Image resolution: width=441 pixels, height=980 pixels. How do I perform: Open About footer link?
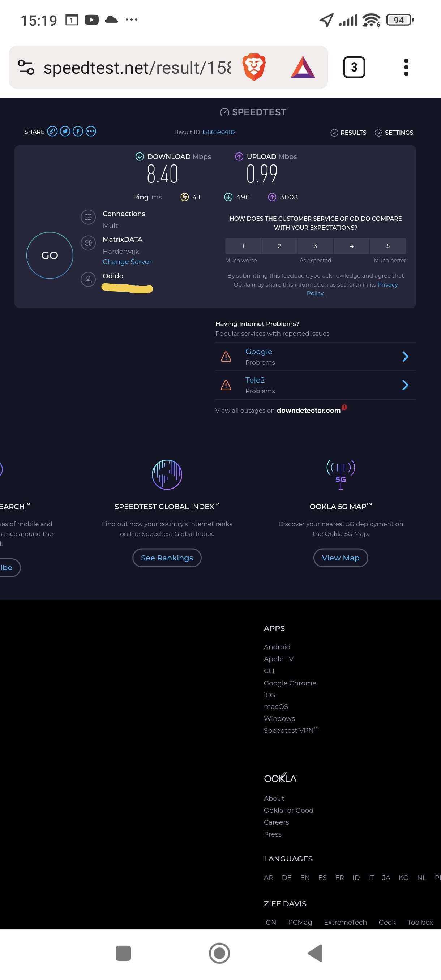274,798
